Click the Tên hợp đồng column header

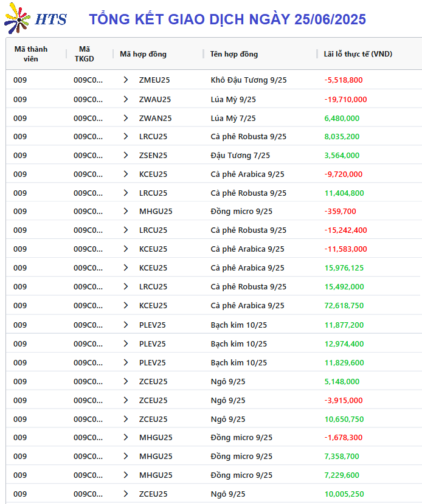point(234,54)
